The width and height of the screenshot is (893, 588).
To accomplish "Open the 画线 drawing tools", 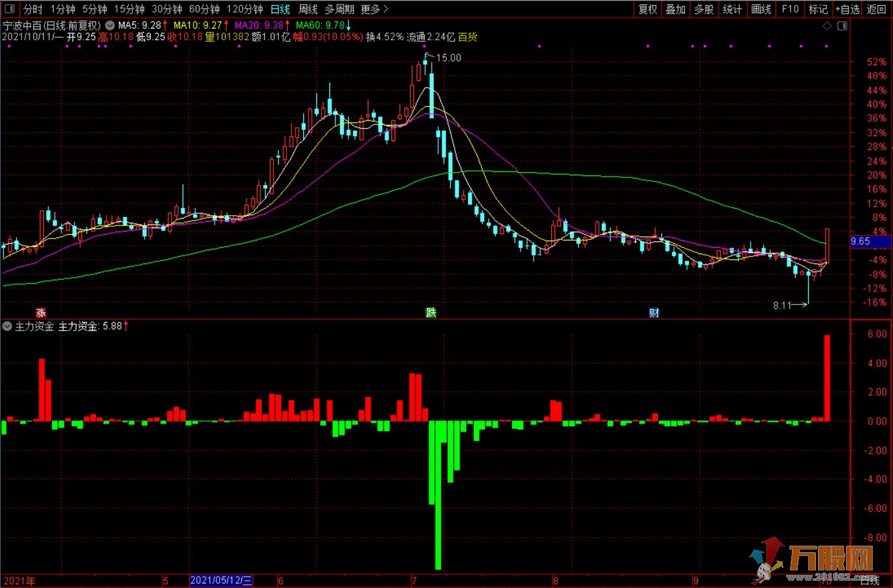I will [761, 9].
